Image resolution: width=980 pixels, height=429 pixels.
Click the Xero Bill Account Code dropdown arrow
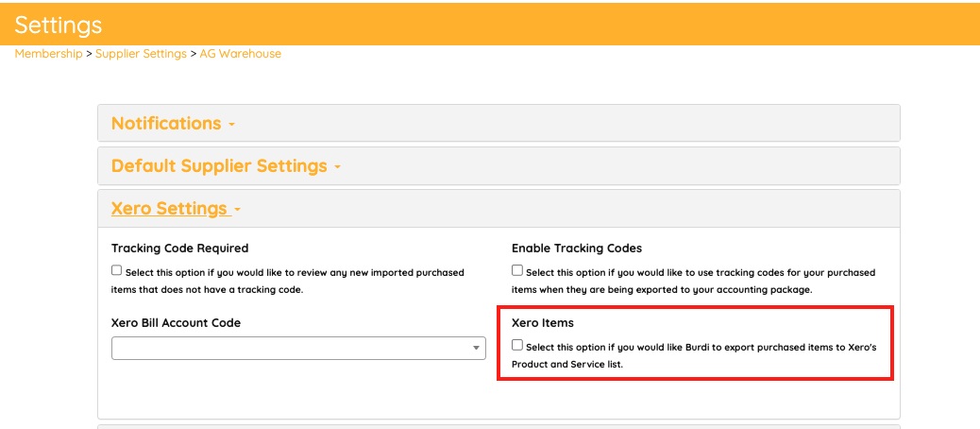pyautogui.click(x=477, y=350)
